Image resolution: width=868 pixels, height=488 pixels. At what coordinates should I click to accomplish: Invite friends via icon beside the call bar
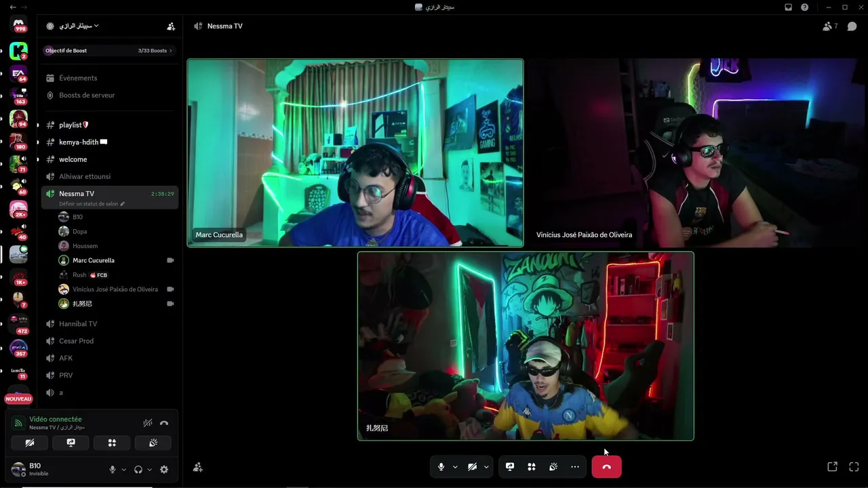198,467
